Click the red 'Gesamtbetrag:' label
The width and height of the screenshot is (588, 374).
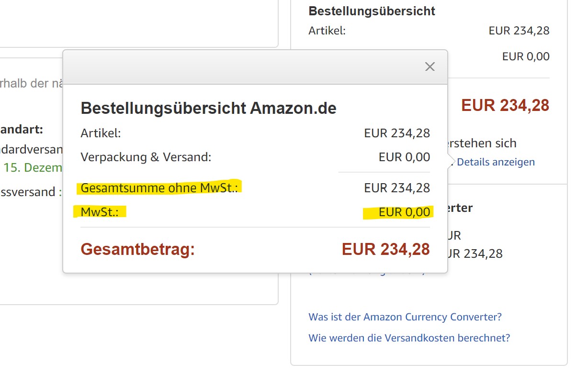[x=138, y=249]
